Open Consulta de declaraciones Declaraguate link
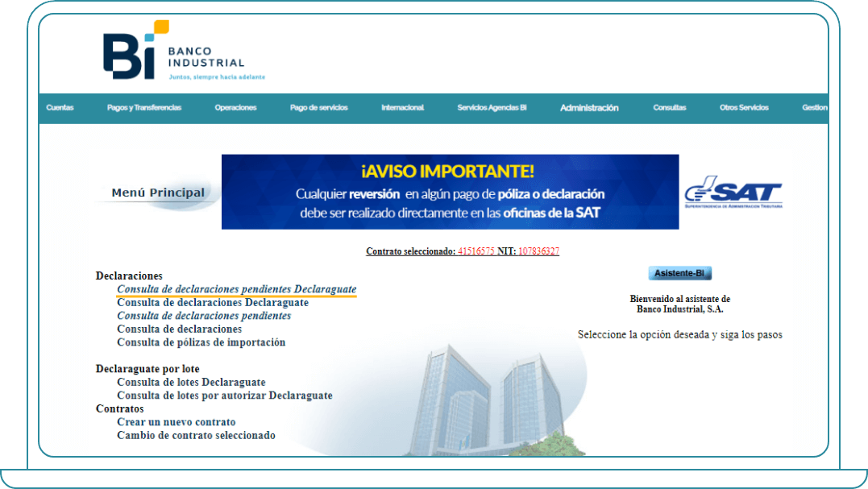This screenshot has width=868, height=489. 213,303
